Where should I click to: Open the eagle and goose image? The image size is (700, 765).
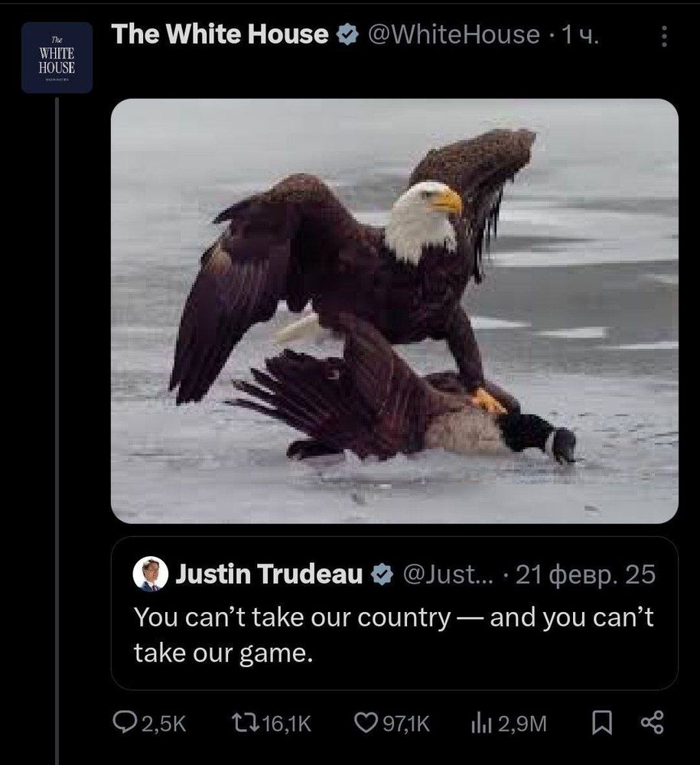tap(394, 311)
